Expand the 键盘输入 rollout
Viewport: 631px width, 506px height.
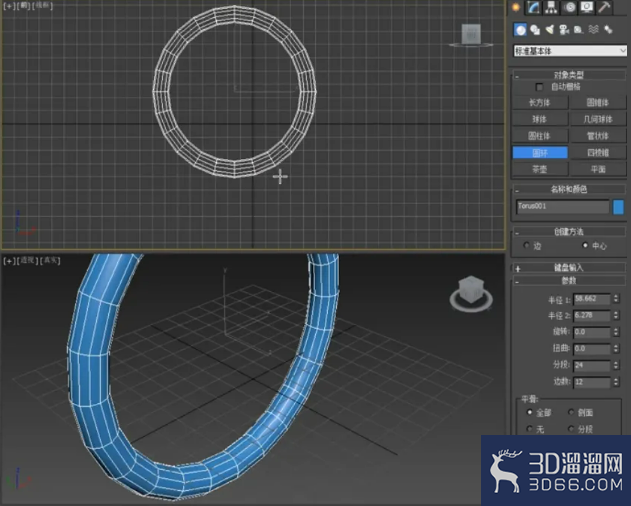pyautogui.click(x=569, y=268)
